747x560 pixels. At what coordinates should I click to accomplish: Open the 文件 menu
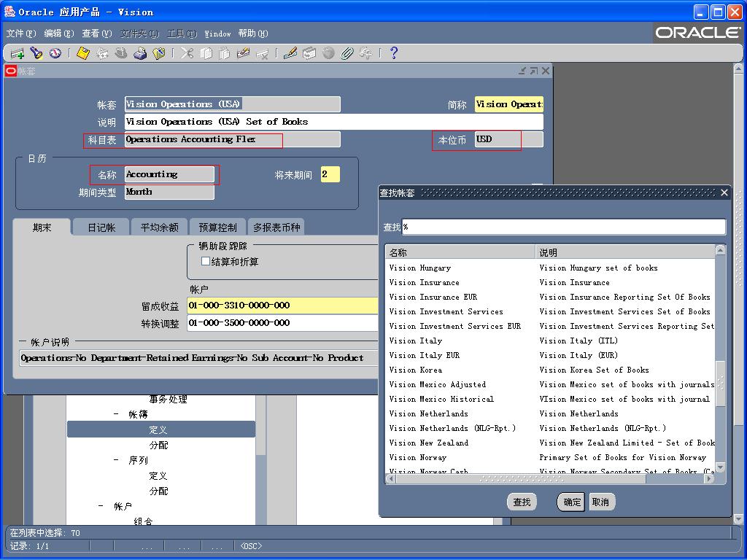[21, 34]
